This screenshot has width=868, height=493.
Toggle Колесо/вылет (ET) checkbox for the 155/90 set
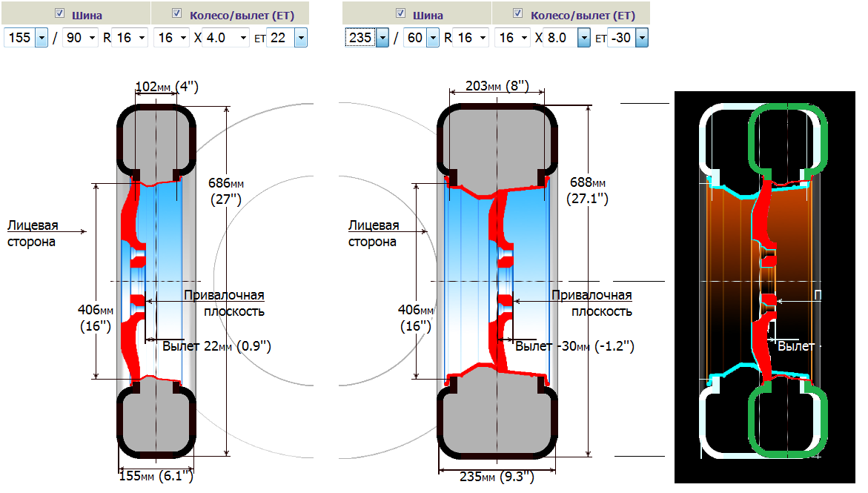coord(176,13)
